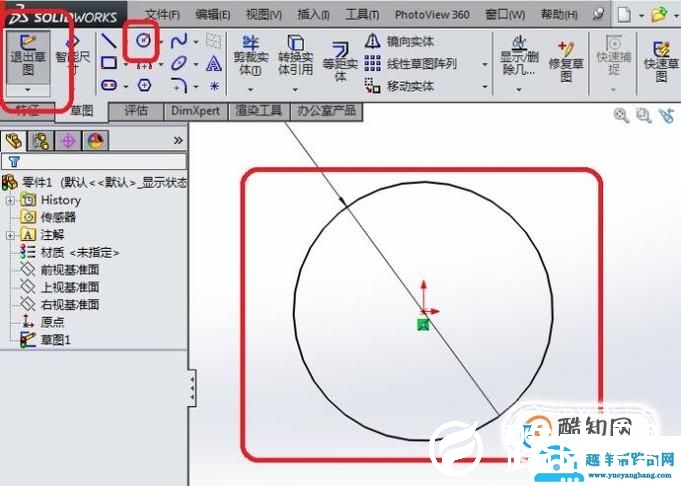Click the tree filter input field
The width and height of the screenshot is (681, 486).
pyautogui.click(x=94, y=162)
